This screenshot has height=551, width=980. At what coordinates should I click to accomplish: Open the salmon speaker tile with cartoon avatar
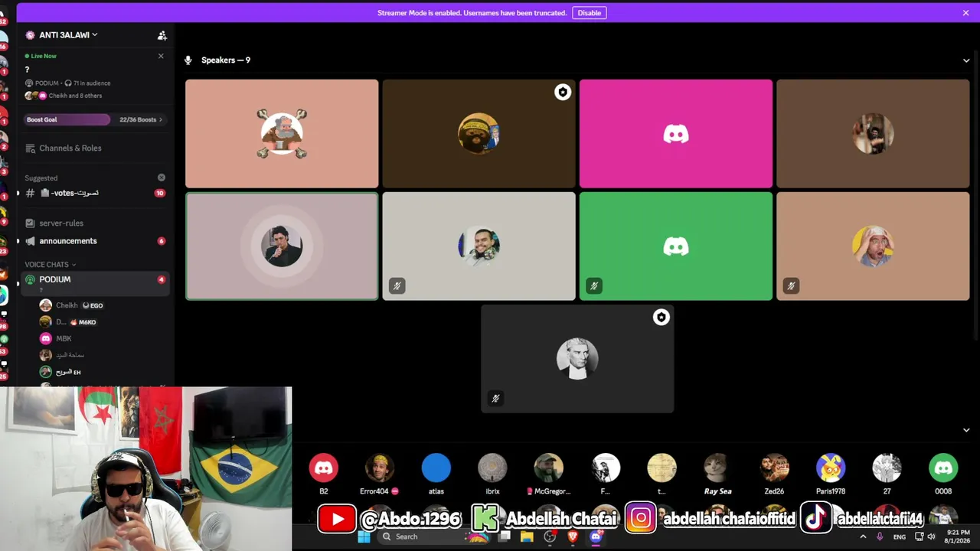tap(282, 134)
